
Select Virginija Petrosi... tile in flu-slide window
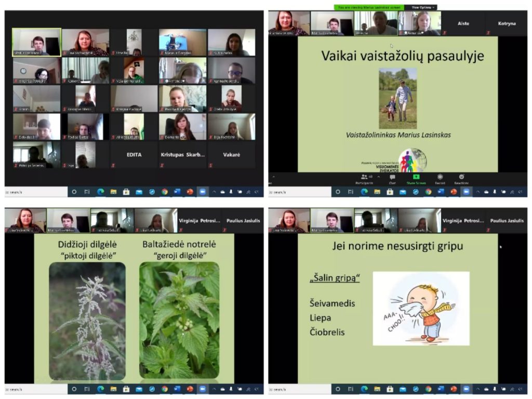point(463,220)
